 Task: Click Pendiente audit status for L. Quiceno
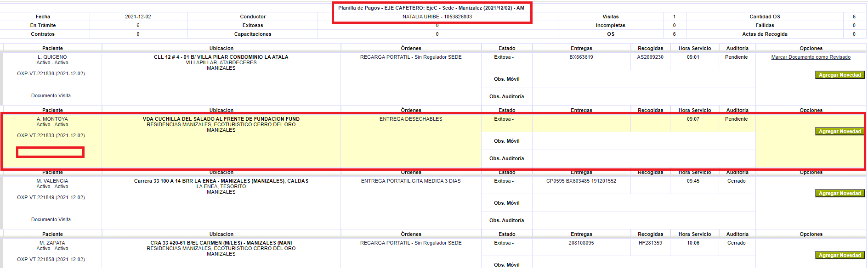(737, 57)
